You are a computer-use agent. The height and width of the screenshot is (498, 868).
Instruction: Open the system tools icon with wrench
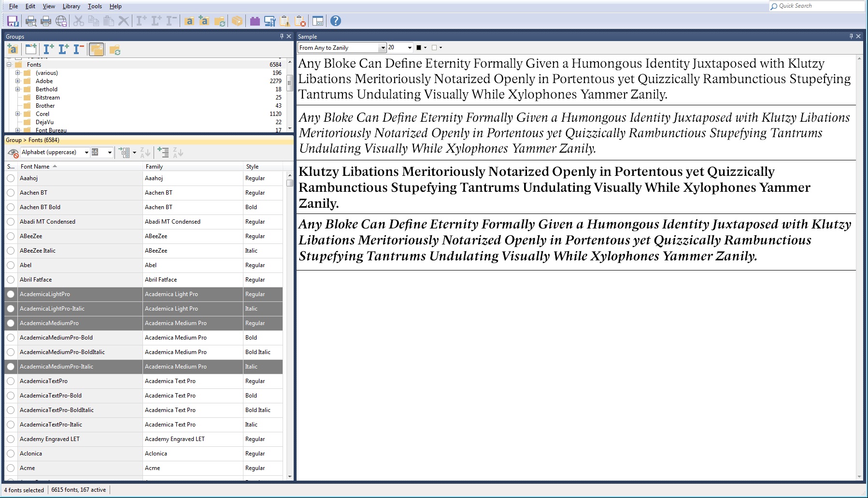[270, 21]
